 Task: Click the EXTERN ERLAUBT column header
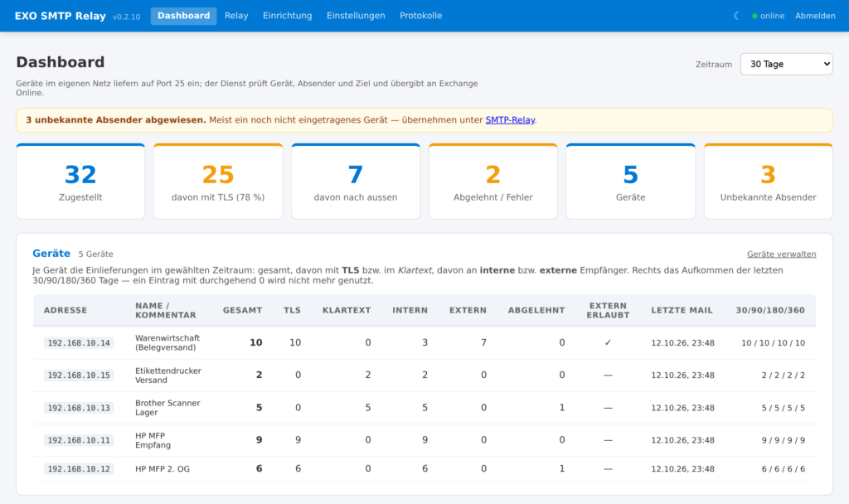pos(608,310)
